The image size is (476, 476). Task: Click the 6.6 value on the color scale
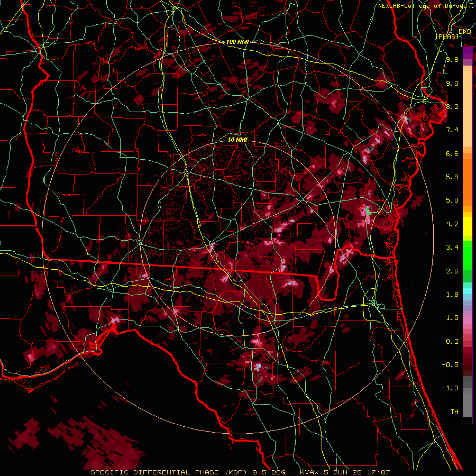click(x=452, y=153)
